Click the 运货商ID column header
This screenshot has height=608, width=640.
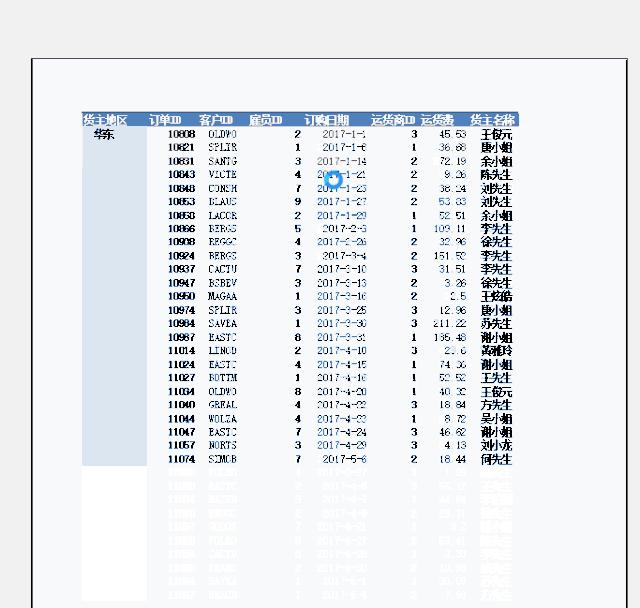[x=393, y=120]
